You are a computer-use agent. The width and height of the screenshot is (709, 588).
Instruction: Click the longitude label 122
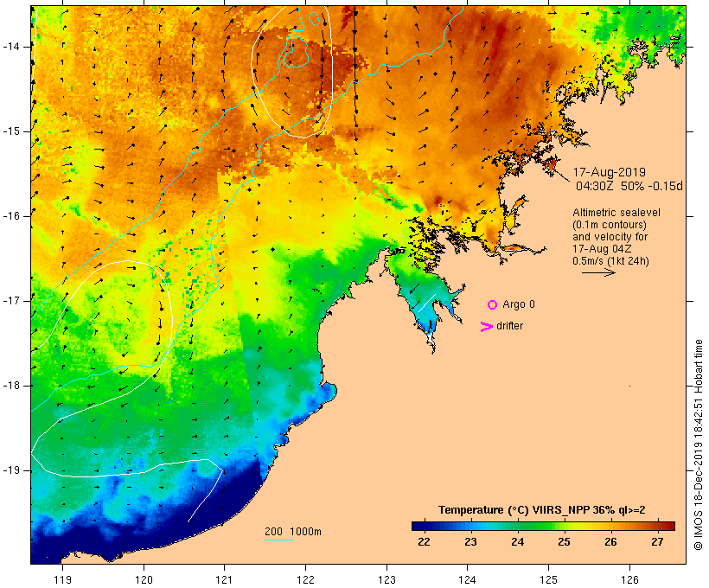click(305, 579)
